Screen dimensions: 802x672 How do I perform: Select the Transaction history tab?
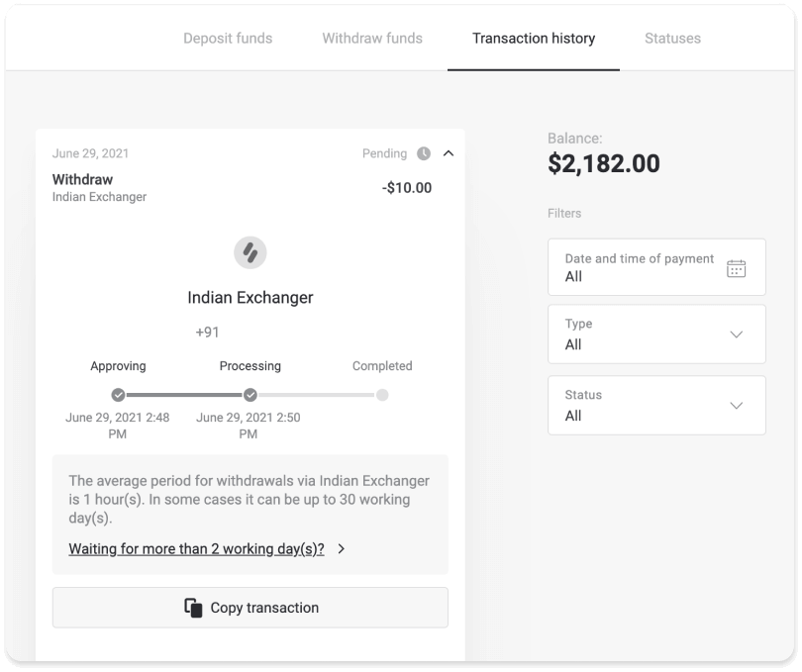pyautogui.click(x=534, y=39)
